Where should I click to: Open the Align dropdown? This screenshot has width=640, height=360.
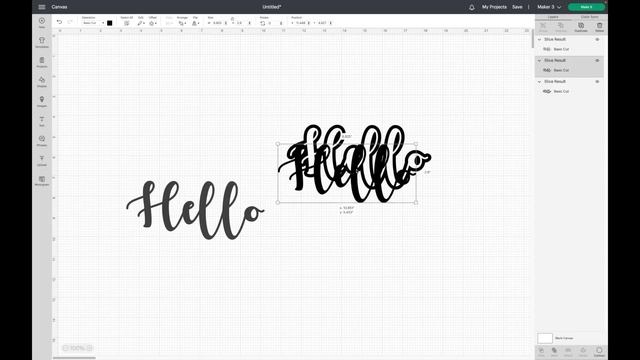169,23
